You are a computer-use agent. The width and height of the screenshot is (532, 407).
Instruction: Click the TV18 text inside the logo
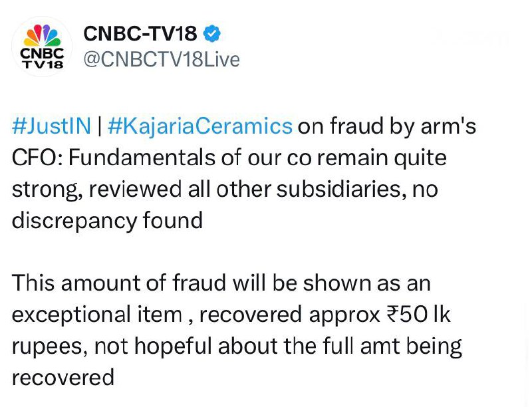click(x=42, y=64)
